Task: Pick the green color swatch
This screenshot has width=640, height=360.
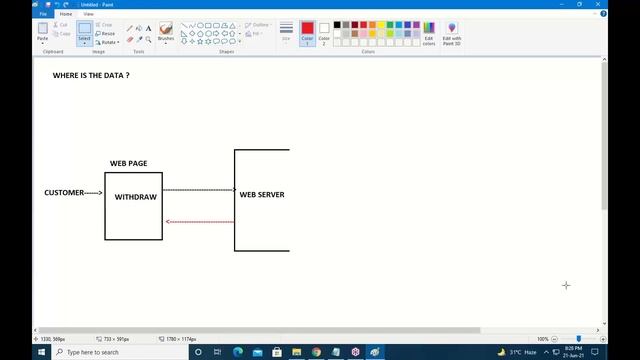Action: [x=390, y=25]
